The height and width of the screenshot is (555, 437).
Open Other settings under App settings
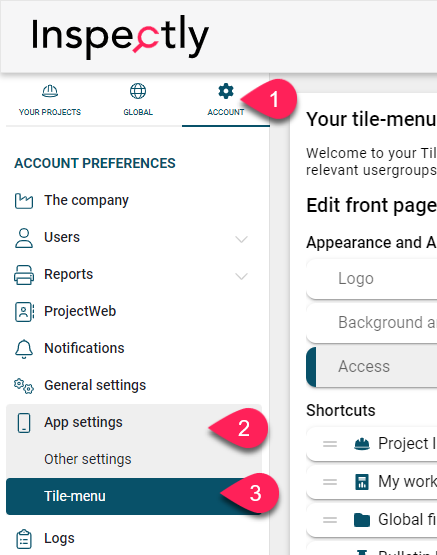tap(88, 459)
